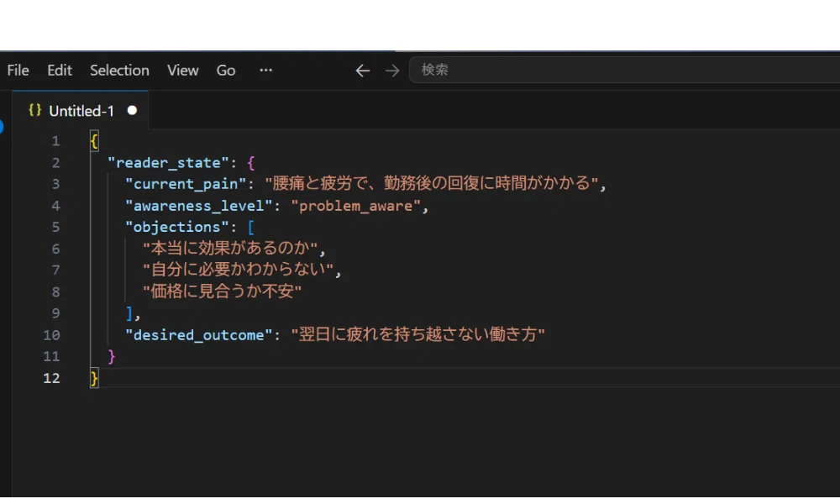Click line number 8 in the gutter
The image size is (840, 504).
tap(55, 292)
